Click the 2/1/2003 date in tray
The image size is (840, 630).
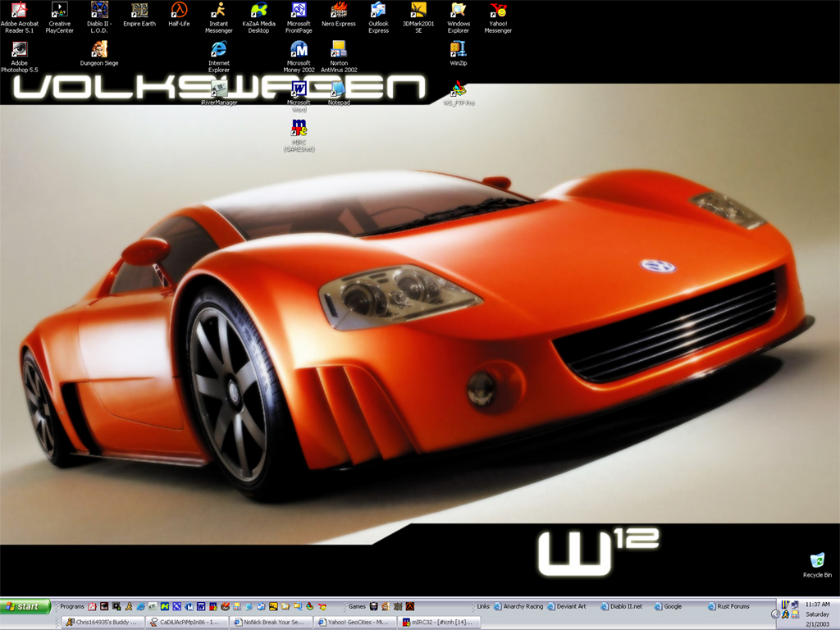point(817,624)
